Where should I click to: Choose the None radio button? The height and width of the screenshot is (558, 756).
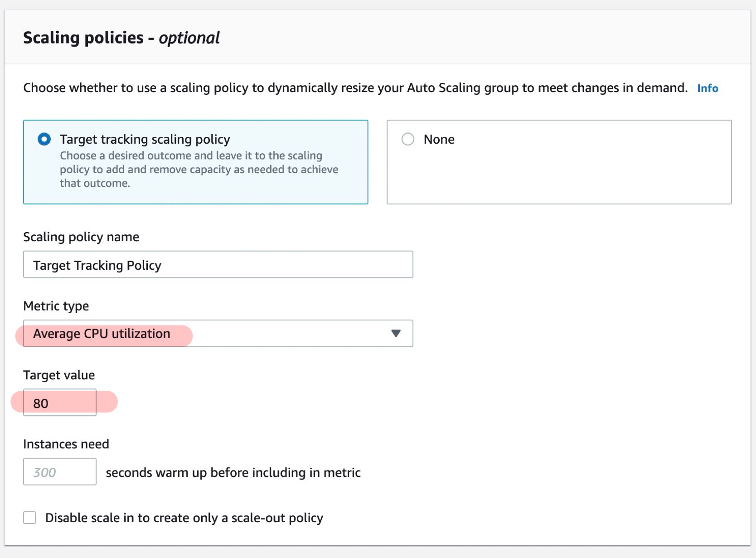(408, 139)
